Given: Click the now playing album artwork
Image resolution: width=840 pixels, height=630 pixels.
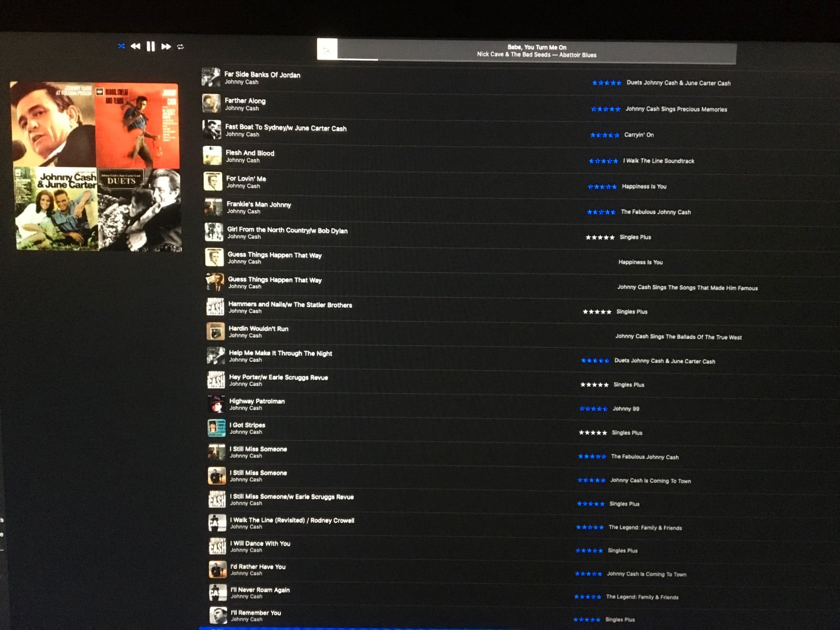Looking at the screenshot, I should click(327, 50).
